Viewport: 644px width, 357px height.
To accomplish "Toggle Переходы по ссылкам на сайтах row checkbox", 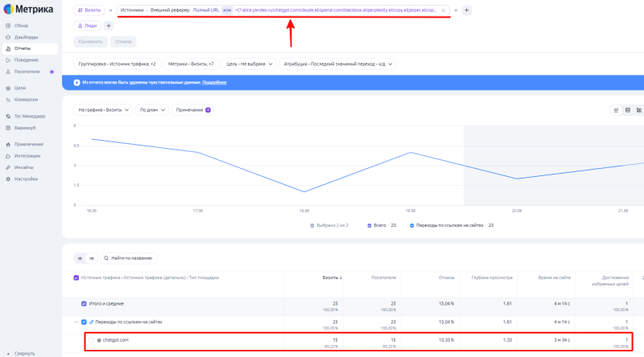I will click(84, 322).
